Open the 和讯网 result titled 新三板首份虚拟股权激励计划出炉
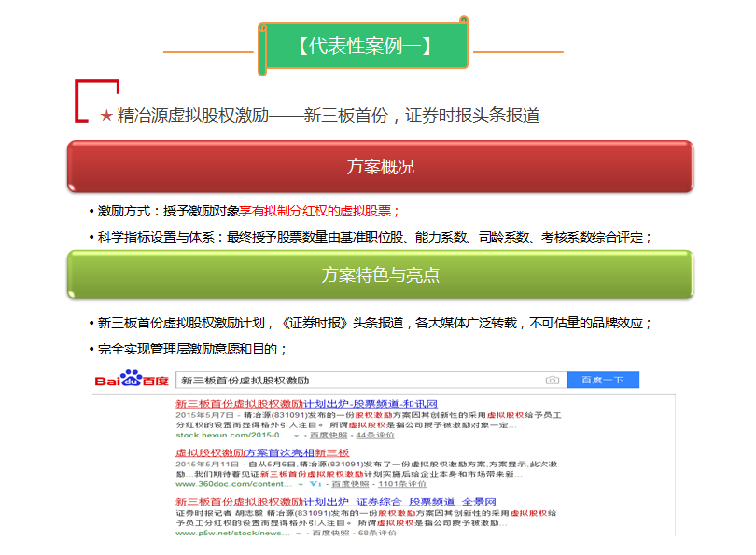Viewport: 756px width, 555px height. (x=307, y=404)
